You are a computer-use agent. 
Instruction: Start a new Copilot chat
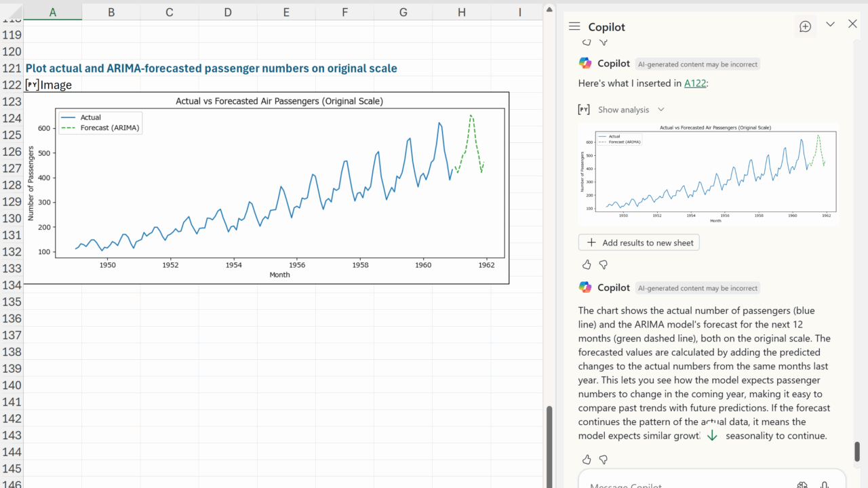805,26
